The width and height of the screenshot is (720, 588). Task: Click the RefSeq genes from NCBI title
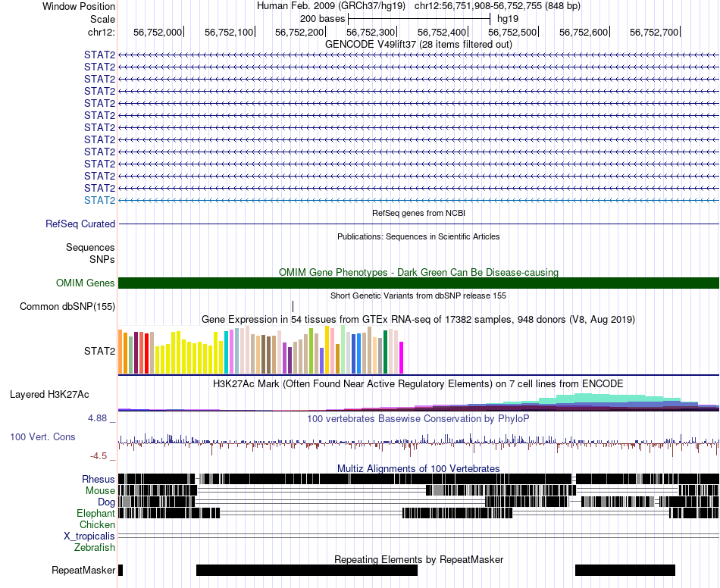coord(419,213)
